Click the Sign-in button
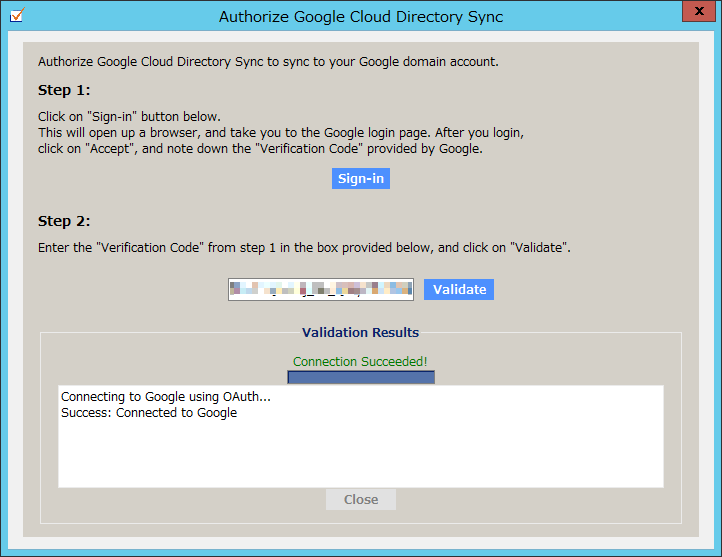 [361, 179]
